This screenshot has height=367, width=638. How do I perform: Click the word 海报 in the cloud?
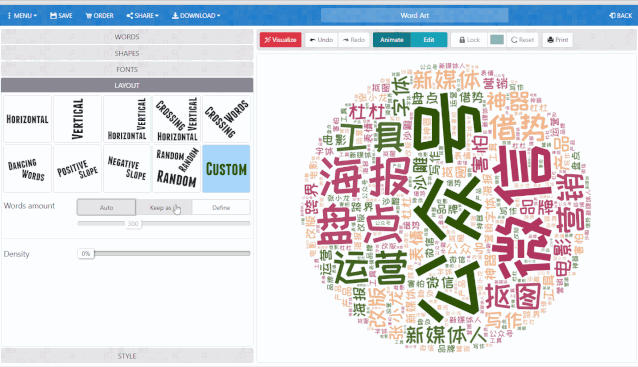[365, 177]
